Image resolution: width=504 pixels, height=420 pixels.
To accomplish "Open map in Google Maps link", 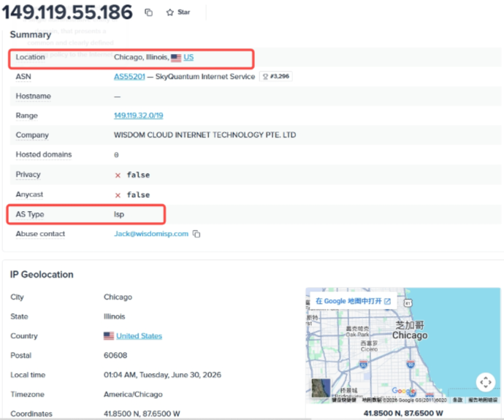I will point(353,301).
